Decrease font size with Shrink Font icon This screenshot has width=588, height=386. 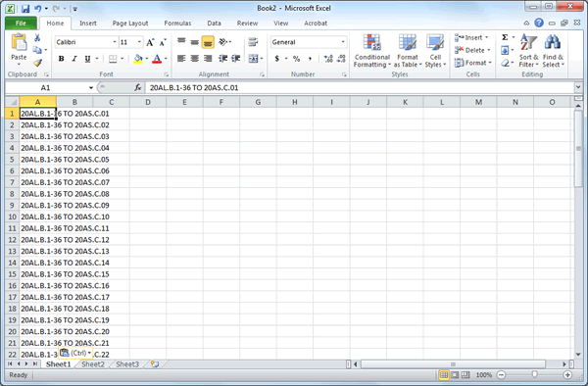163,42
